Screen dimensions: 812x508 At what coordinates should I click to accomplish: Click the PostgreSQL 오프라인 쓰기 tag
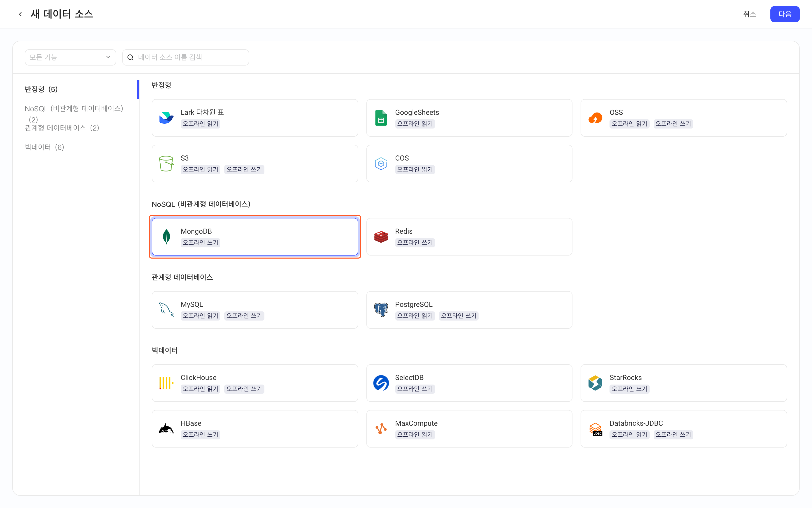(458, 315)
